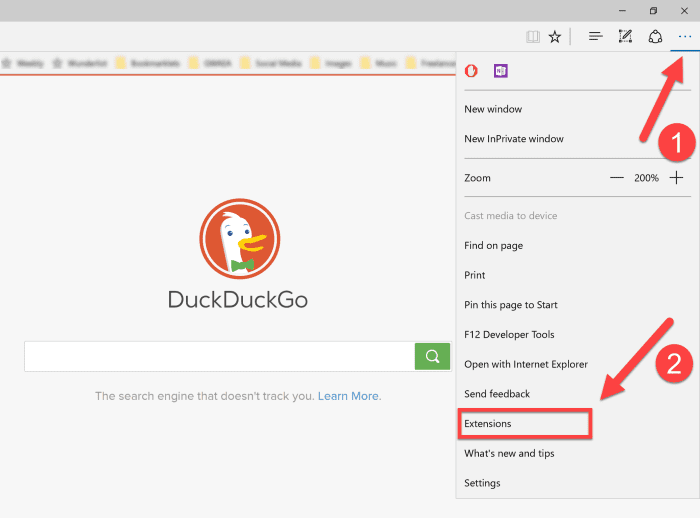Select Pin this page to Start
The height and width of the screenshot is (518, 700).
coord(511,305)
